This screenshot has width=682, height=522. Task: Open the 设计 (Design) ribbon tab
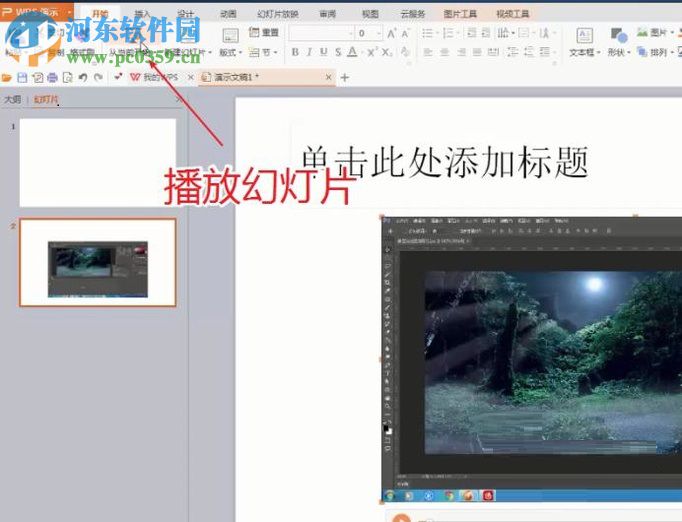click(x=185, y=13)
